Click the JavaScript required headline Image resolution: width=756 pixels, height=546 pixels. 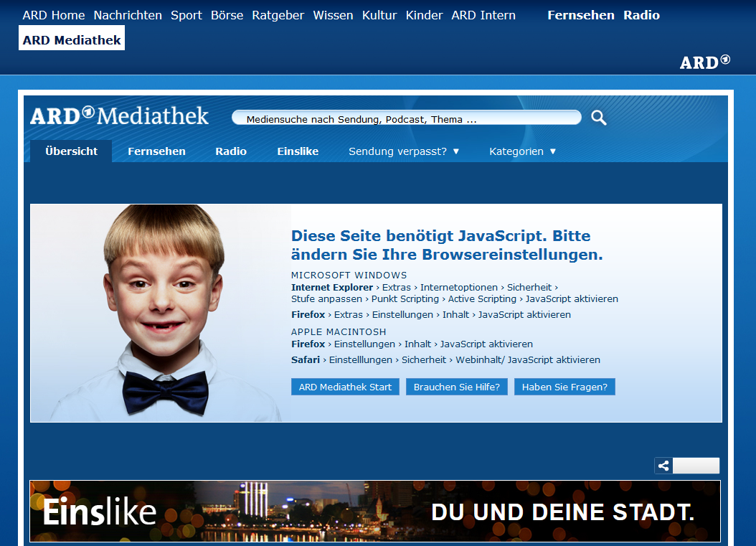[447, 245]
